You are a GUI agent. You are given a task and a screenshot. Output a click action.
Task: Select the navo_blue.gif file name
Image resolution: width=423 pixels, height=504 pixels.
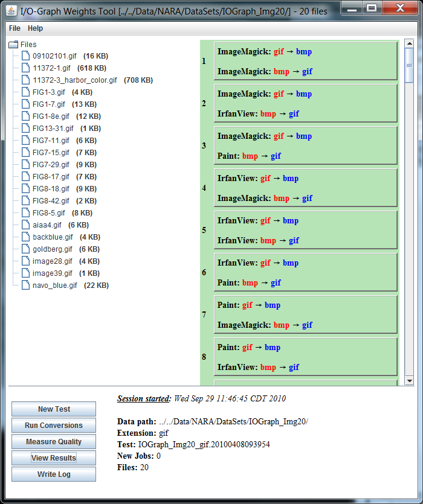[x=55, y=285]
